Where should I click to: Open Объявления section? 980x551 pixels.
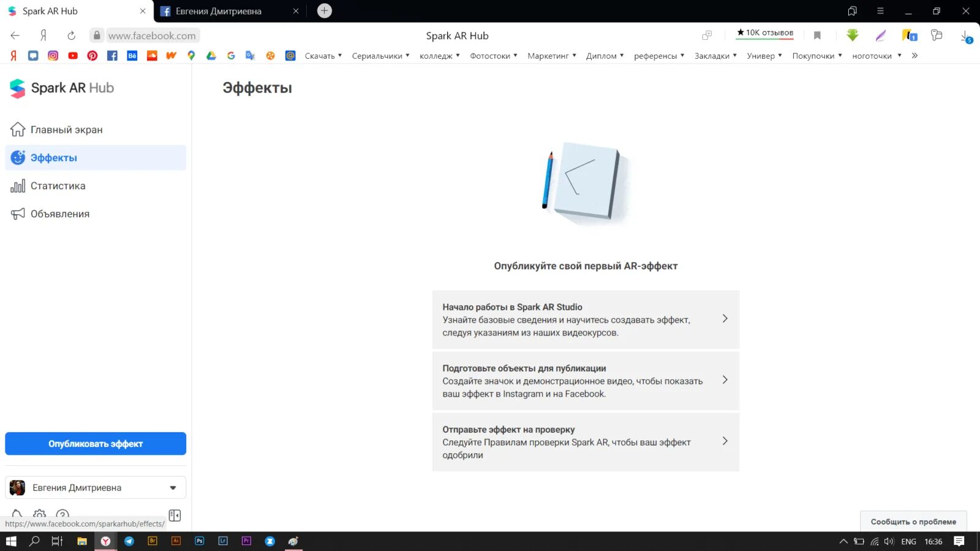96,214
